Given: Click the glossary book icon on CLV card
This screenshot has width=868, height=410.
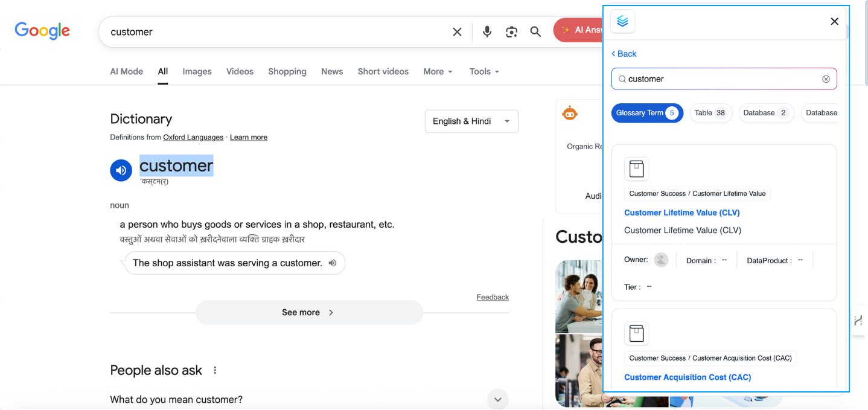Looking at the screenshot, I should 637,168.
